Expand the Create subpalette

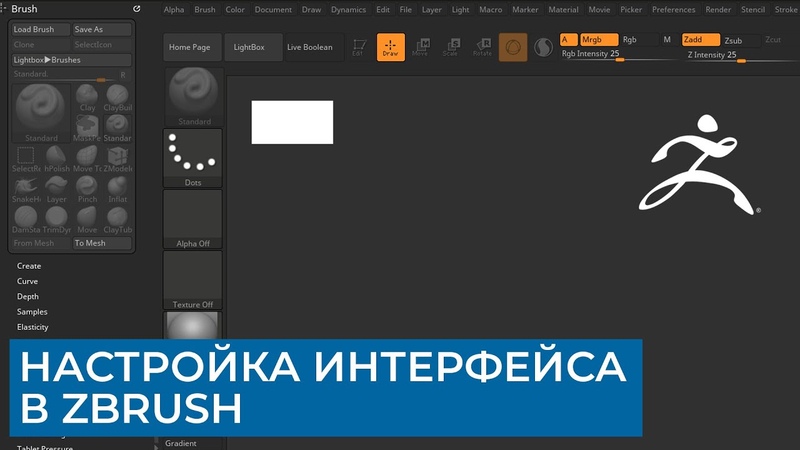click(x=29, y=266)
